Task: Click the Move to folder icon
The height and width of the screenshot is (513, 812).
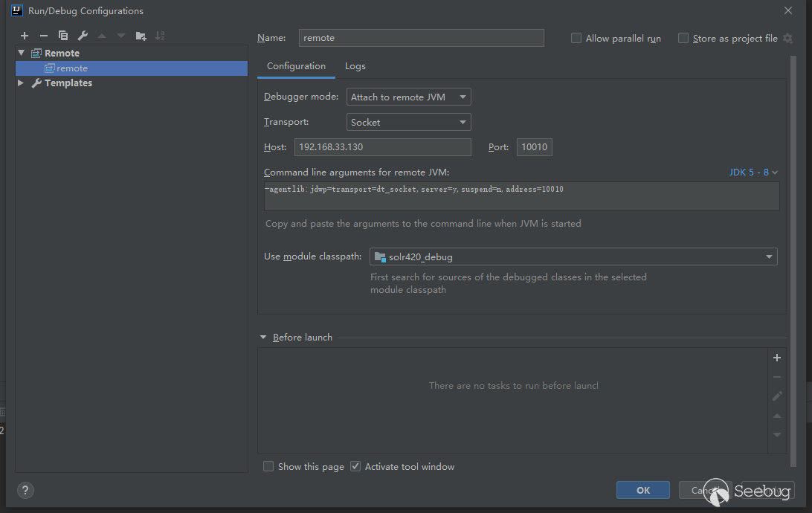Action: tap(141, 36)
